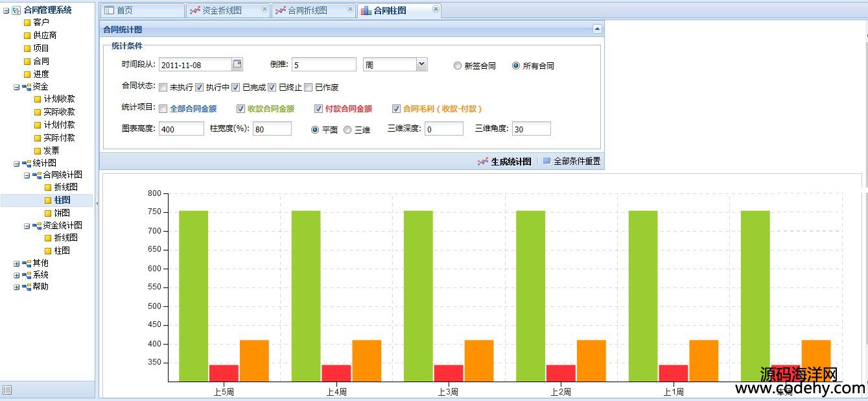Viewport: 868px width, 401px height.
Task: Enable the 未执行 contract status checkbox
Action: pyautogui.click(x=163, y=88)
